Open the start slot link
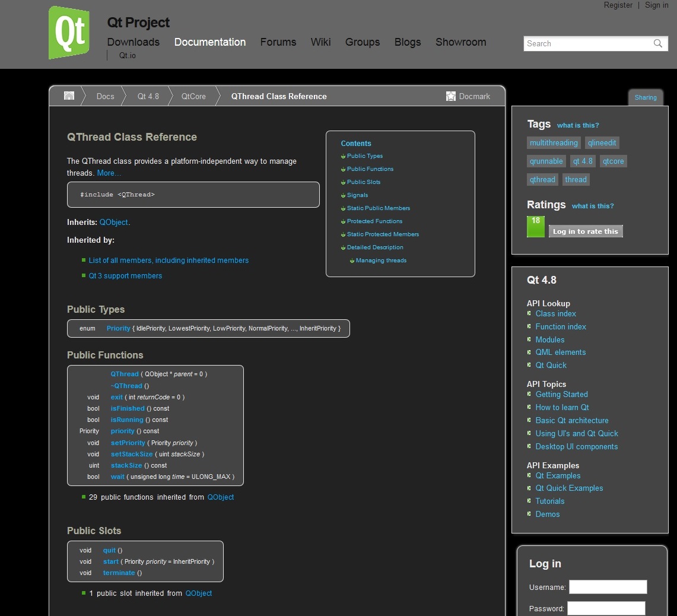The height and width of the screenshot is (616, 677). (110, 561)
